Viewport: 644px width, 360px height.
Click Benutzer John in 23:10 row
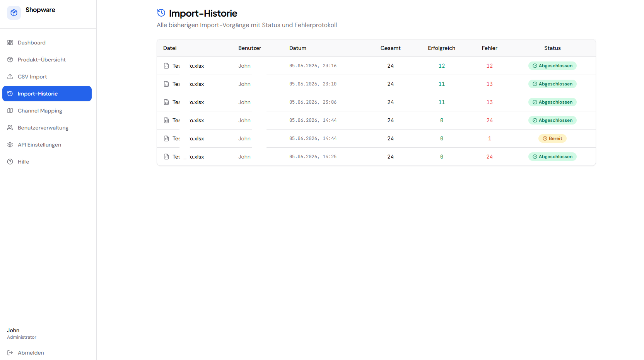tap(244, 84)
